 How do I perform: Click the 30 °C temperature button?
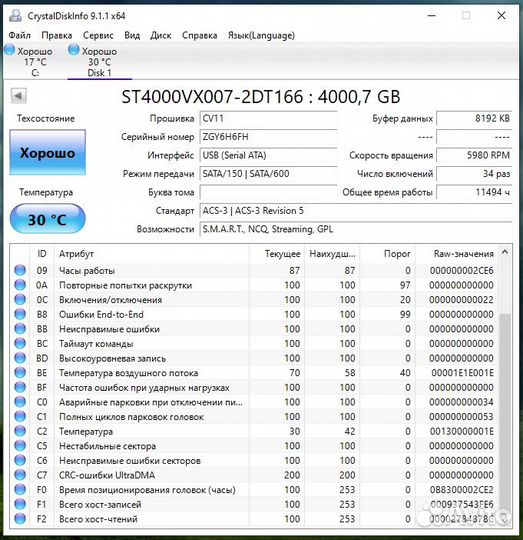pos(48,219)
